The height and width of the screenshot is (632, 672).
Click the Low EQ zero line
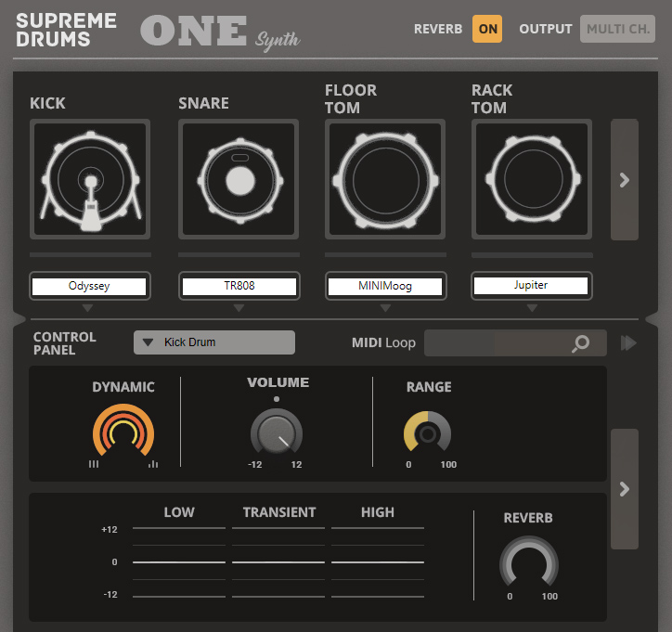(x=179, y=562)
